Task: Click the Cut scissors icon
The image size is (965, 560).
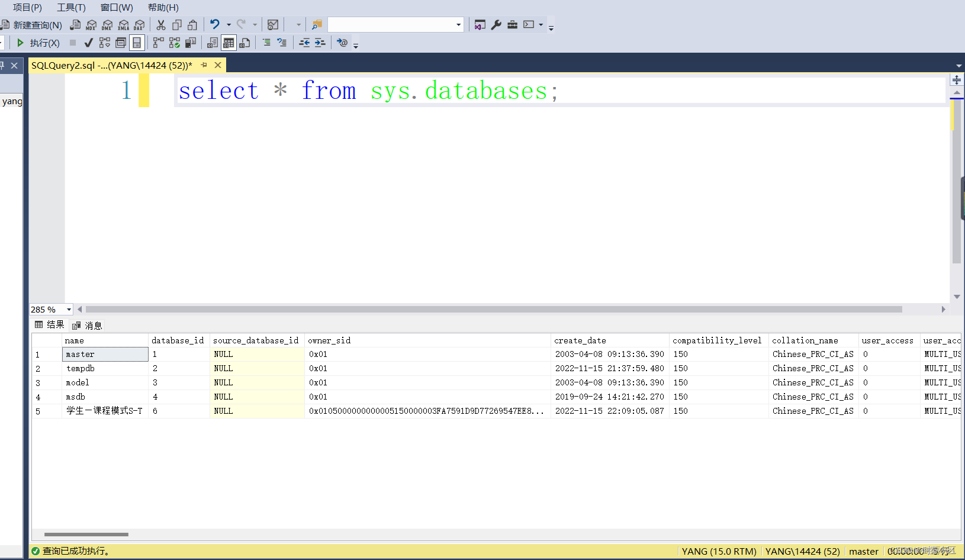Action: click(x=161, y=25)
